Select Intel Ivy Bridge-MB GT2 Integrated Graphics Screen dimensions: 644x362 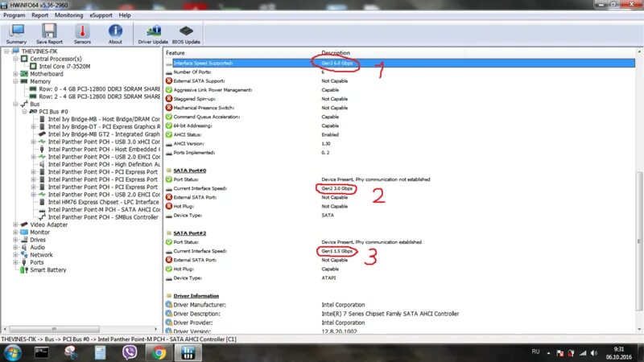click(104, 134)
